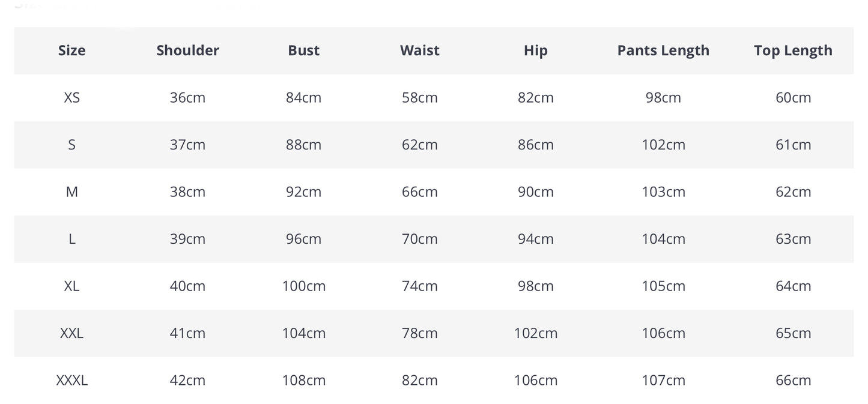Click the M shoulder value 38cm
This screenshot has height=404, width=868.
coord(187,191)
